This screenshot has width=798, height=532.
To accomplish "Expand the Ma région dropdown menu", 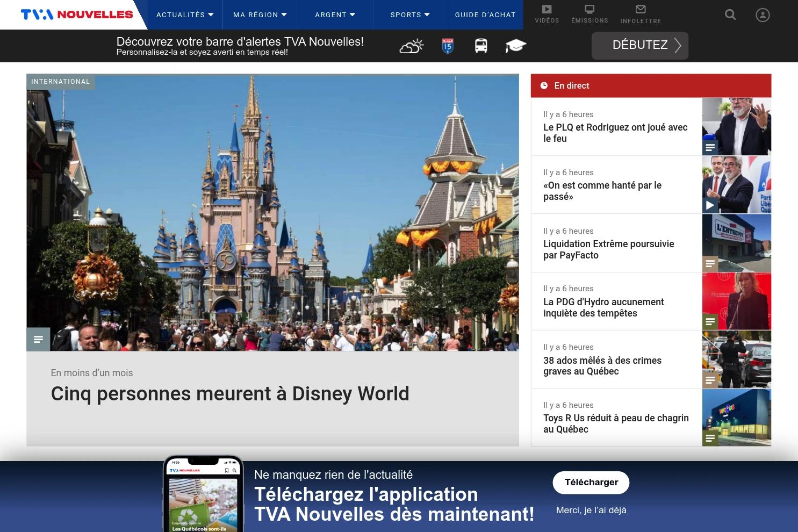I will coord(260,15).
